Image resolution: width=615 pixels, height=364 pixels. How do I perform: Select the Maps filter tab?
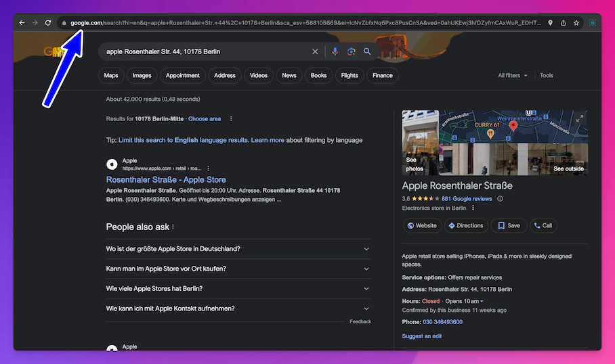[110, 76]
